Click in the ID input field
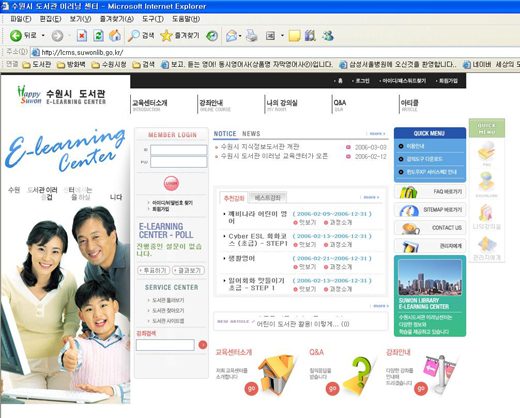This screenshot has width=520, height=418. click(x=178, y=150)
